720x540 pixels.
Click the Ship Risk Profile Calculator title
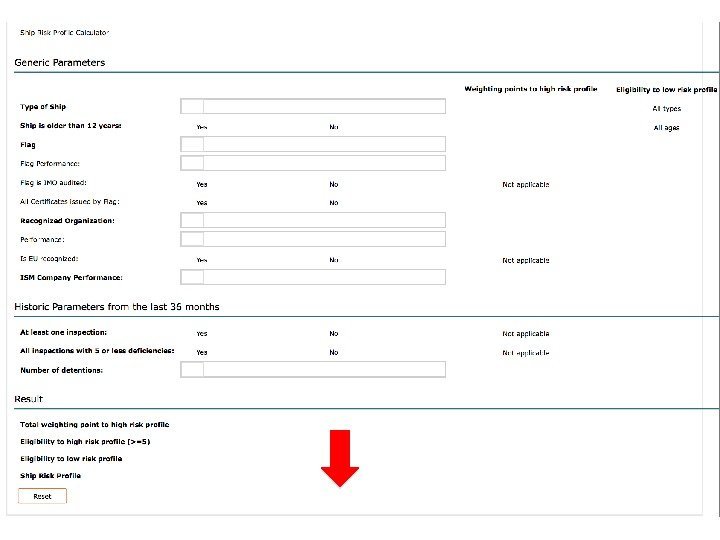click(x=64, y=33)
